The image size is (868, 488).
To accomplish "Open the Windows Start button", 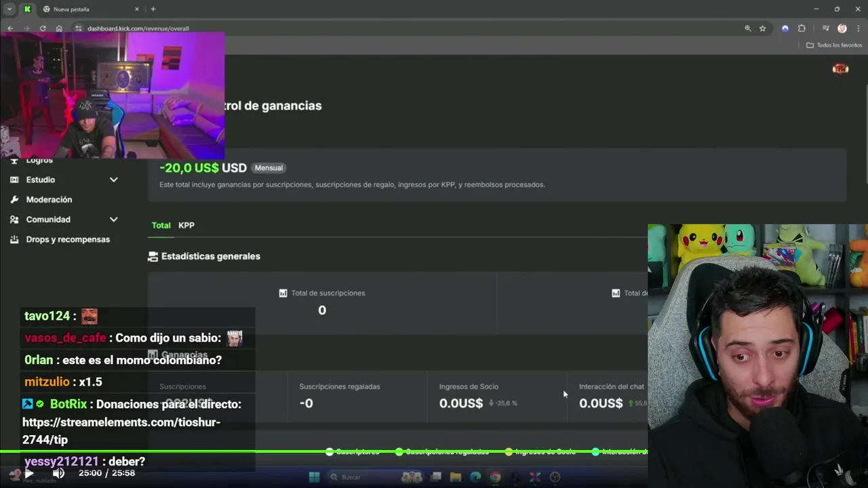I will [x=314, y=477].
